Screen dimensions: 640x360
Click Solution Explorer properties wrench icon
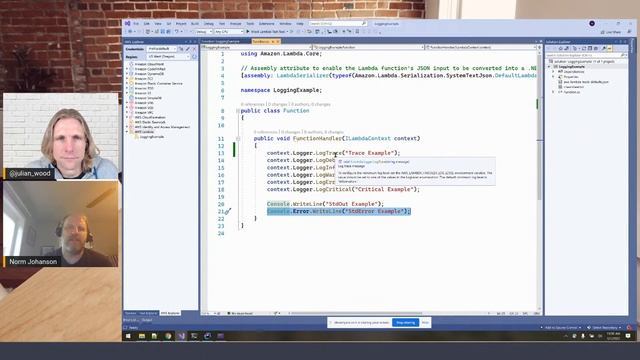[604, 49]
